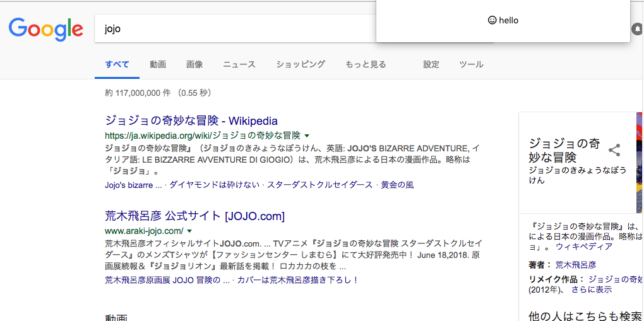Open the ショッピング tab

[x=301, y=64]
